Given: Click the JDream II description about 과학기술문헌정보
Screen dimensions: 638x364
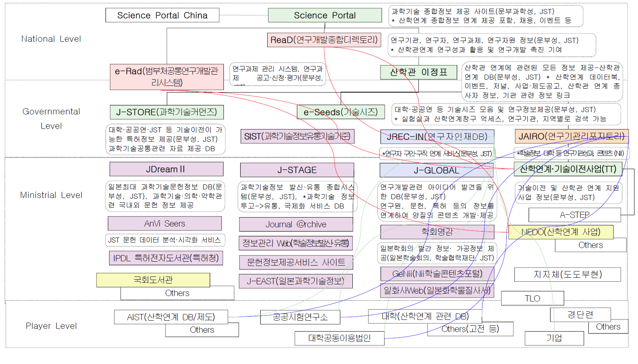Looking at the screenshot, I should click(x=165, y=196).
